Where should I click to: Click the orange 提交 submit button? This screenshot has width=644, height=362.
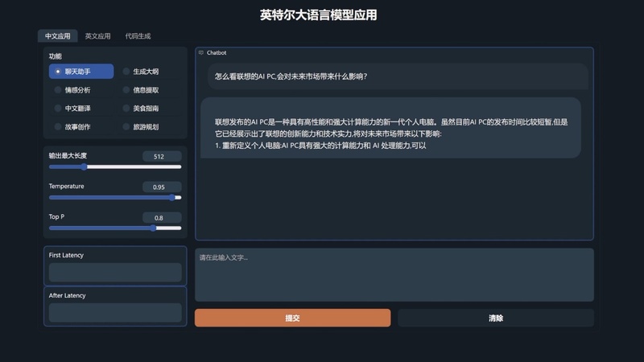(292, 318)
